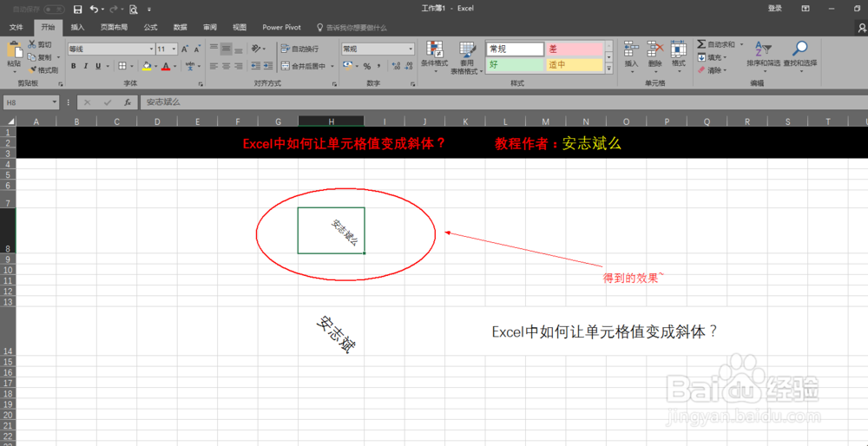Click the Insert cells (插入) icon

[631, 49]
